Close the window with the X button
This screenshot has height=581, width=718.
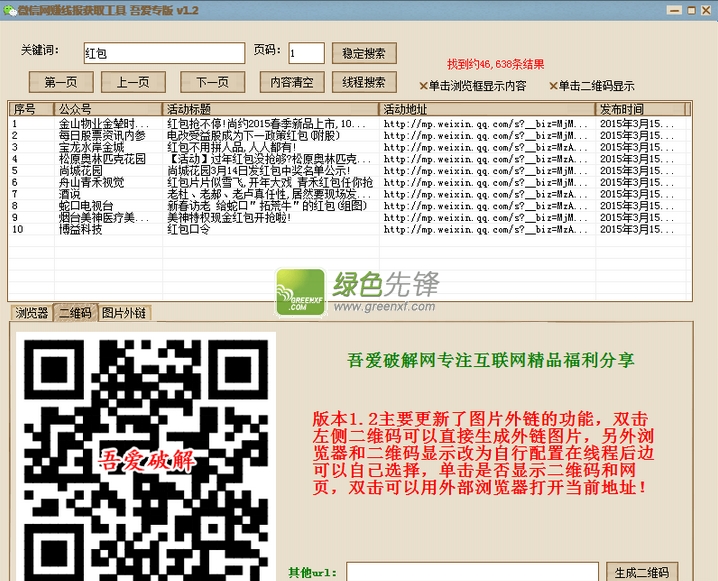pyautogui.click(x=706, y=10)
